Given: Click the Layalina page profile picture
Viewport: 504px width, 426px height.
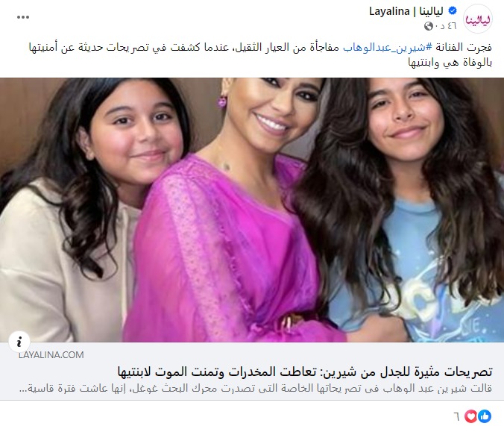Looking at the screenshot, I should [478, 19].
